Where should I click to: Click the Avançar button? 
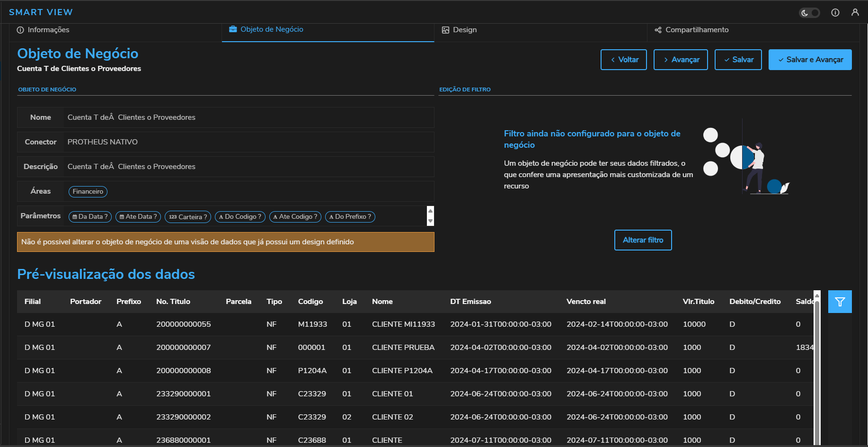680,60
